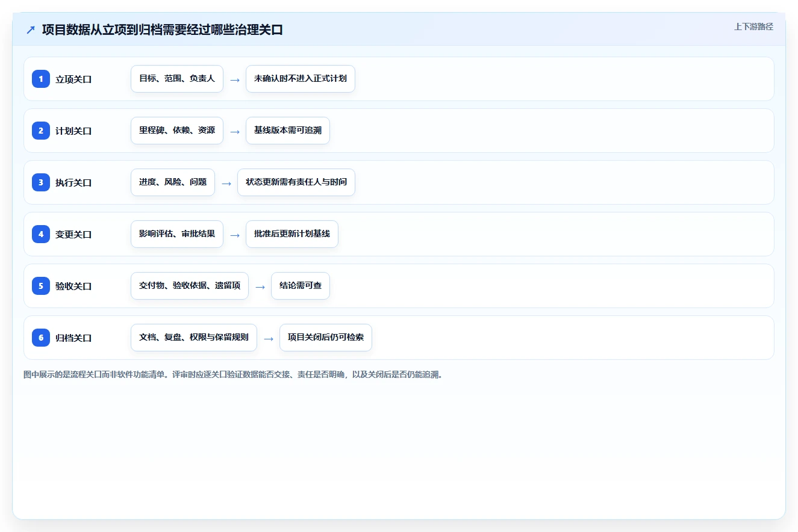Select the 文档、复盘、权限与保留规则 chip
Screen dimensions: 798x532
point(194,338)
